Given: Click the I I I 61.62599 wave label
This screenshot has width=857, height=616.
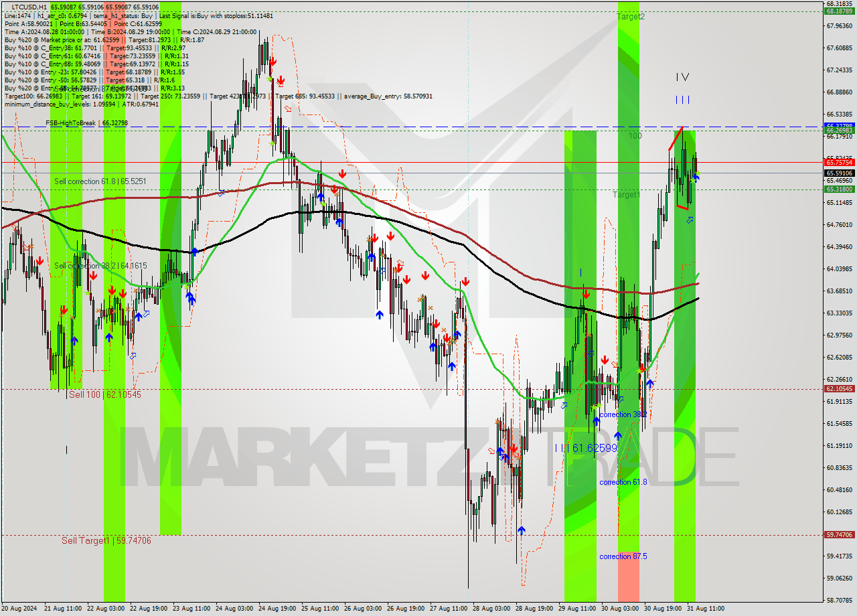Looking at the screenshot, I should click(x=586, y=448).
